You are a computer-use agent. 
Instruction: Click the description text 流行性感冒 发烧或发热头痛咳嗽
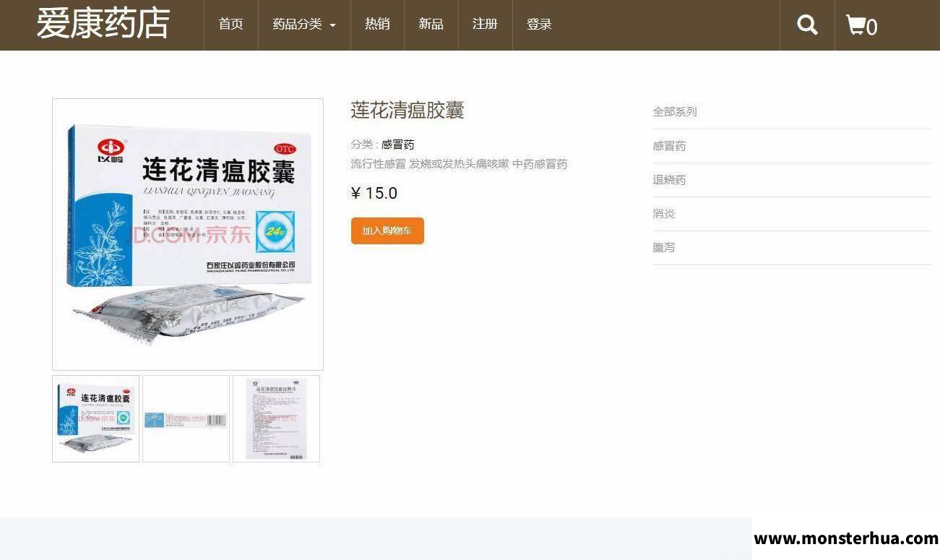(431, 164)
